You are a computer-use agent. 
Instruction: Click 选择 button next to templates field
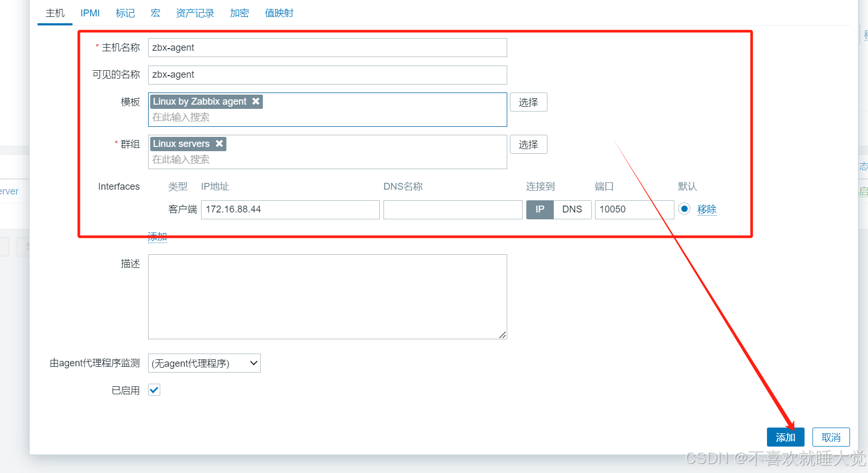pos(528,102)
